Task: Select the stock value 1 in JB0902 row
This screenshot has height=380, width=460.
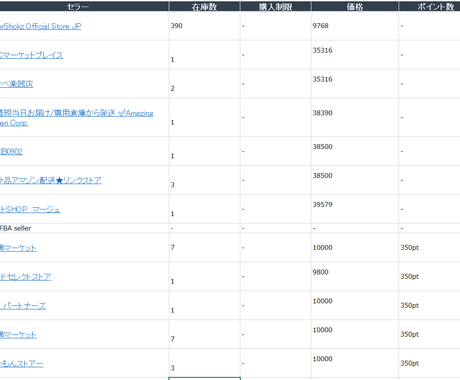Action: 172,156
